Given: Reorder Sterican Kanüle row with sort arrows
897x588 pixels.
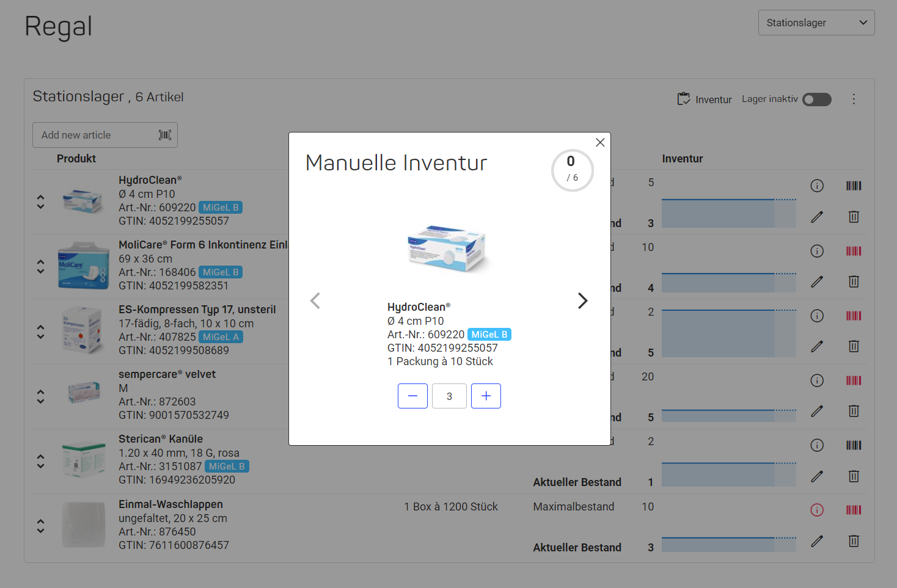Looking at the screenshot, I should (40, 461).
